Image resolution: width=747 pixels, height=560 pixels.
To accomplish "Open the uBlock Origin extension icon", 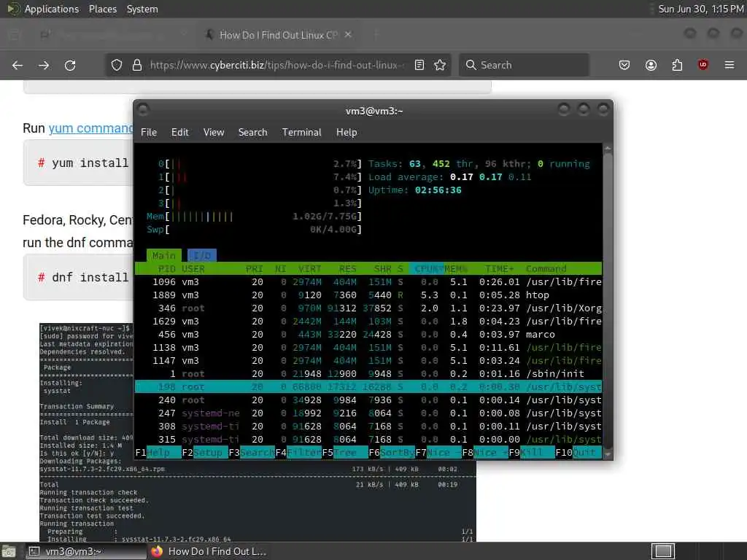I will tap(703, 65).
